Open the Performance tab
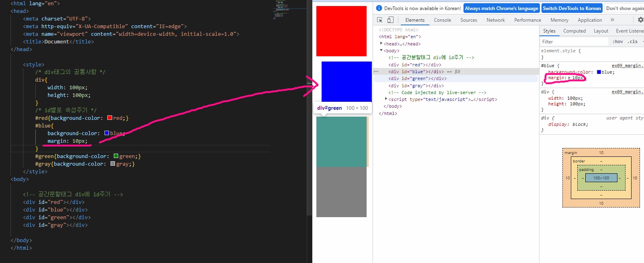This screenshot has width=644, height=263. pyautogui.click(x=527, y=20)
